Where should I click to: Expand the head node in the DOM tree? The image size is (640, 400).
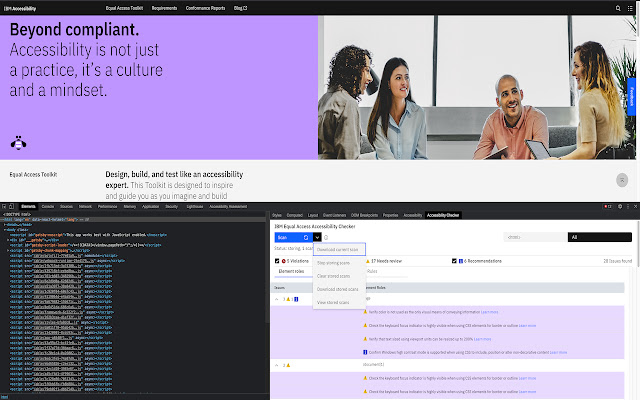tap(5, 224)
